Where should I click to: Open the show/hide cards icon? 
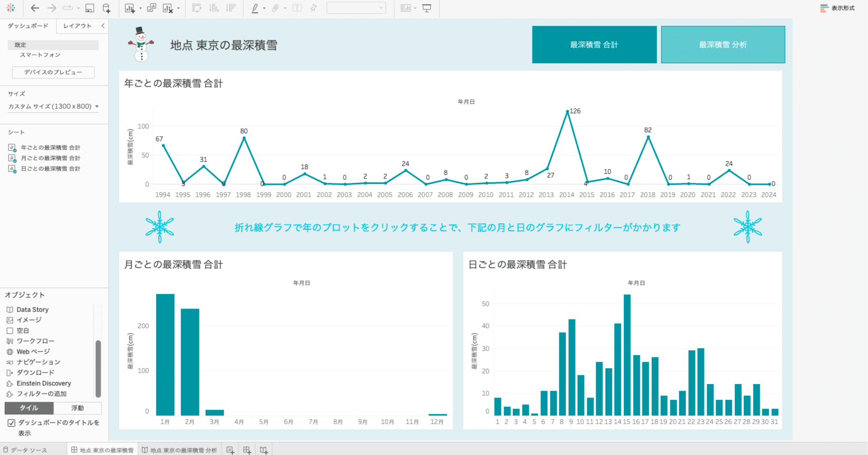point(406,8)
